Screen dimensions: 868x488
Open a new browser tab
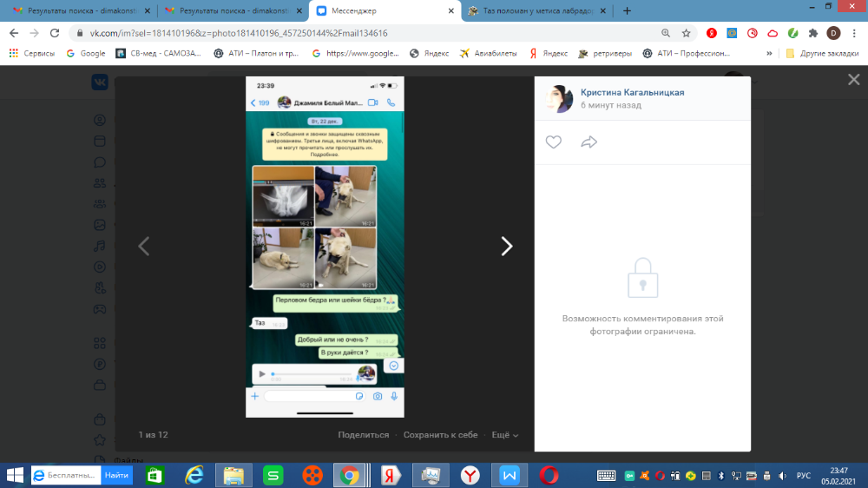(x=627, y=10)
